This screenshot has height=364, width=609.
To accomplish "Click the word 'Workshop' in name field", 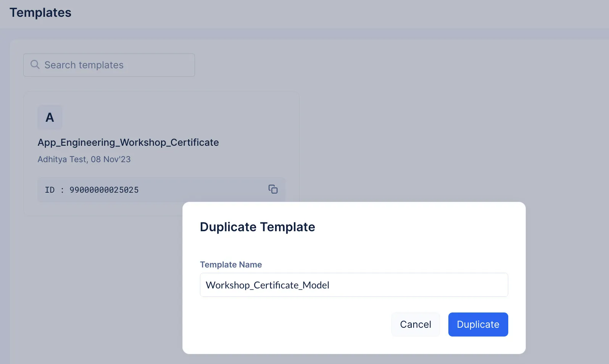I will (227, 285).
